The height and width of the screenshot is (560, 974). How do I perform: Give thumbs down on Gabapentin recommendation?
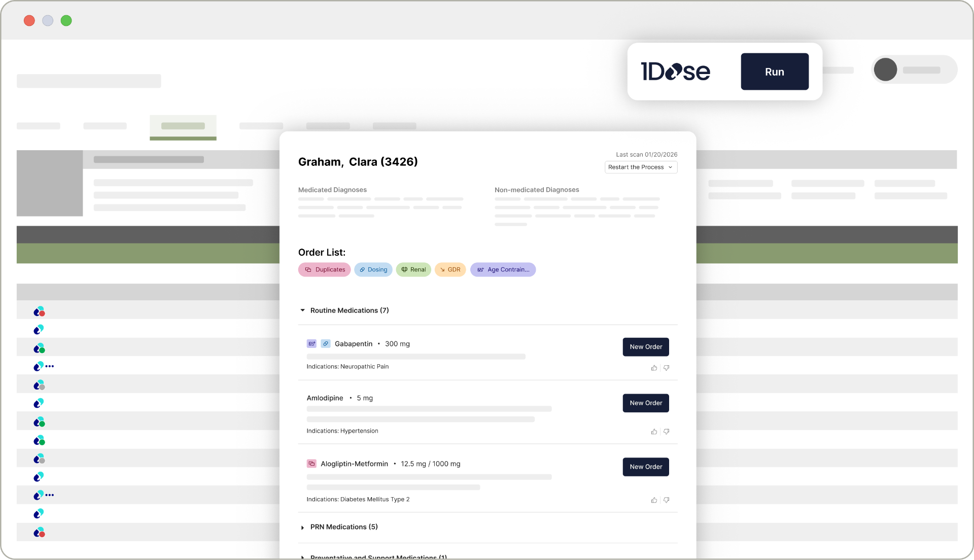click(x=666, y=368)
